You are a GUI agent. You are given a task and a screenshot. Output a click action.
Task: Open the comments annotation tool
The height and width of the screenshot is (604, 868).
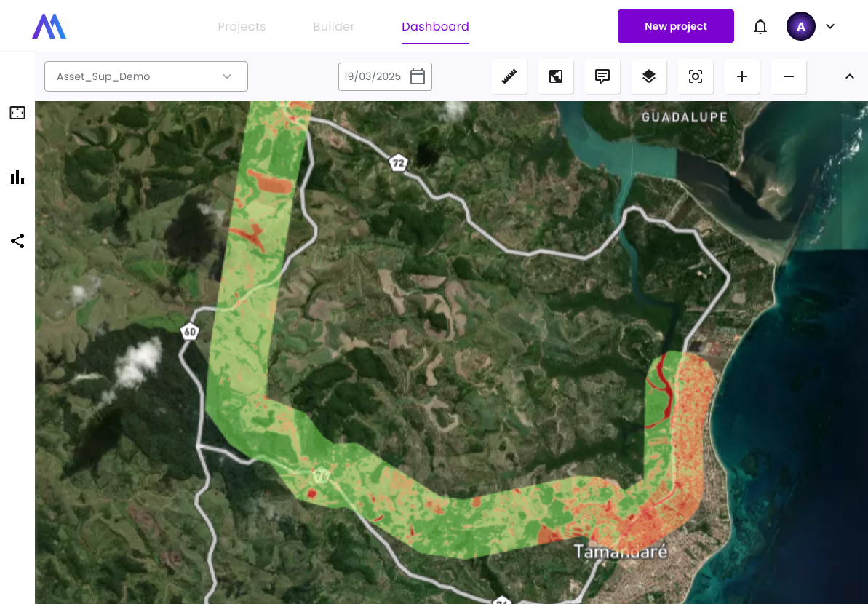pos(602,76)
